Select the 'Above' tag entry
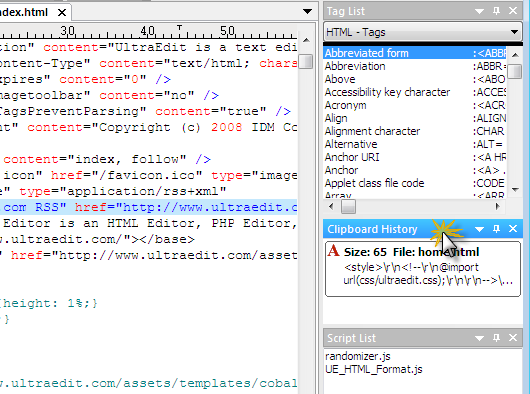 point(415,79)
